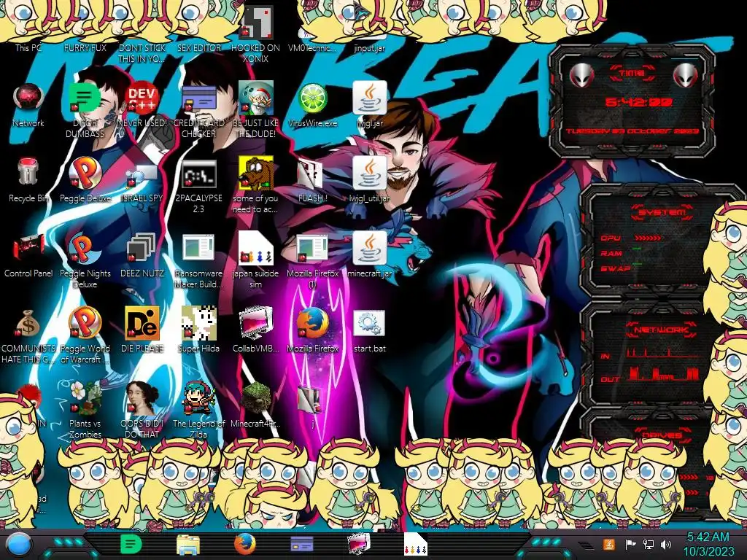Click the DONT STICK THIS IN YO... label
The width and height of the screenshot is (747, 560).
[142, 53]
